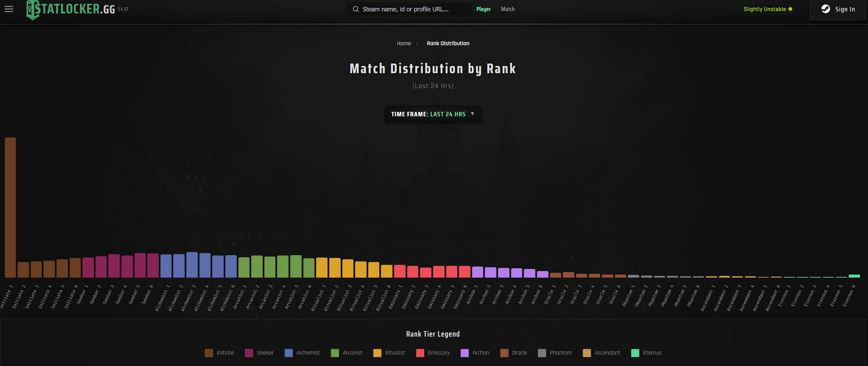Click the Eternus legend label
868x366 pixels.
coord(652,353)
